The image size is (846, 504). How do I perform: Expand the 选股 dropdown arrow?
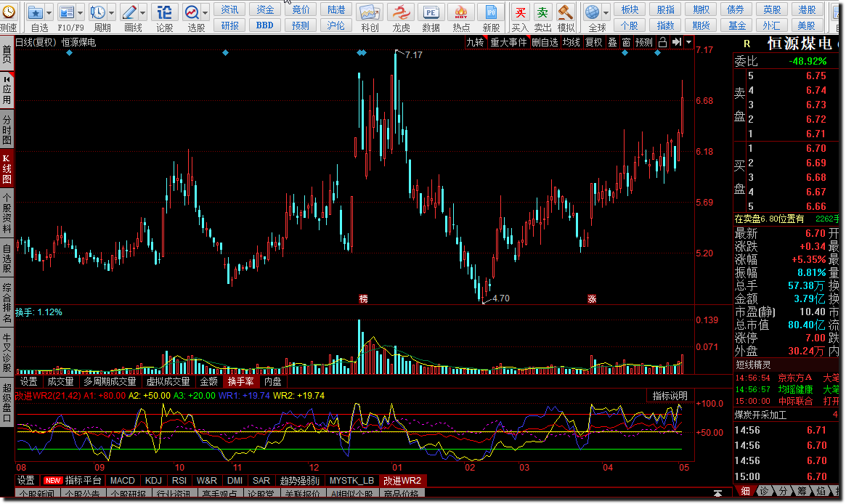(206, 12)
